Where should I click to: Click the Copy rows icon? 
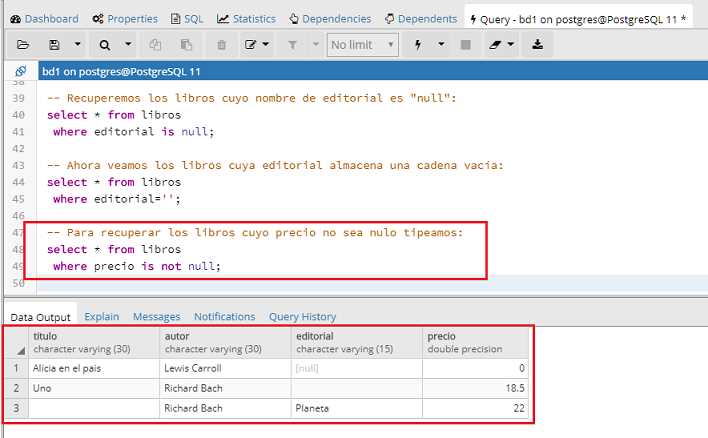155,45
